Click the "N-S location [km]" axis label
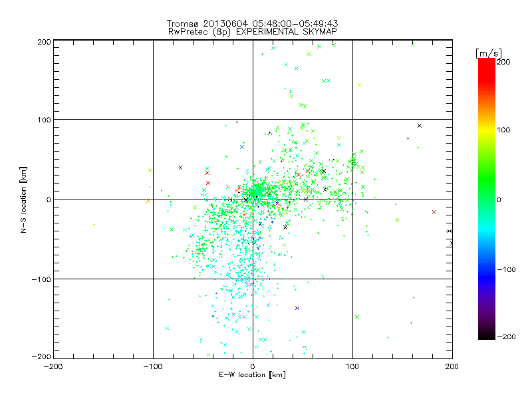 coord(23,199)
